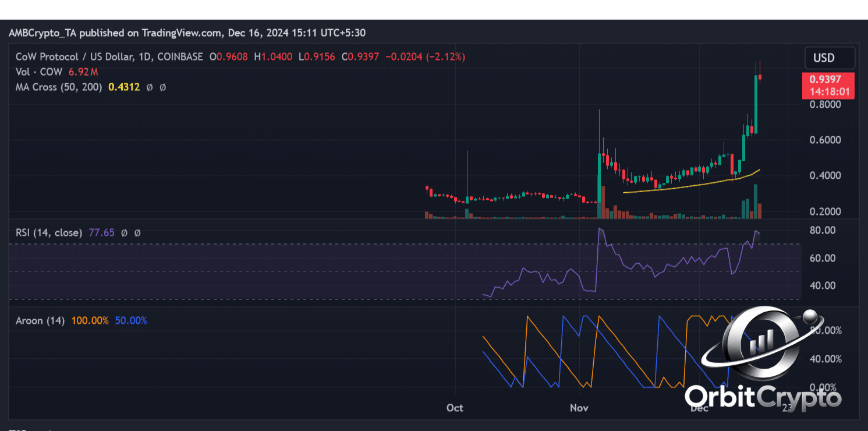This screenshot has width=868, height=431.
Task: Click the 77.65 RSI value
Action: [101, 232]
